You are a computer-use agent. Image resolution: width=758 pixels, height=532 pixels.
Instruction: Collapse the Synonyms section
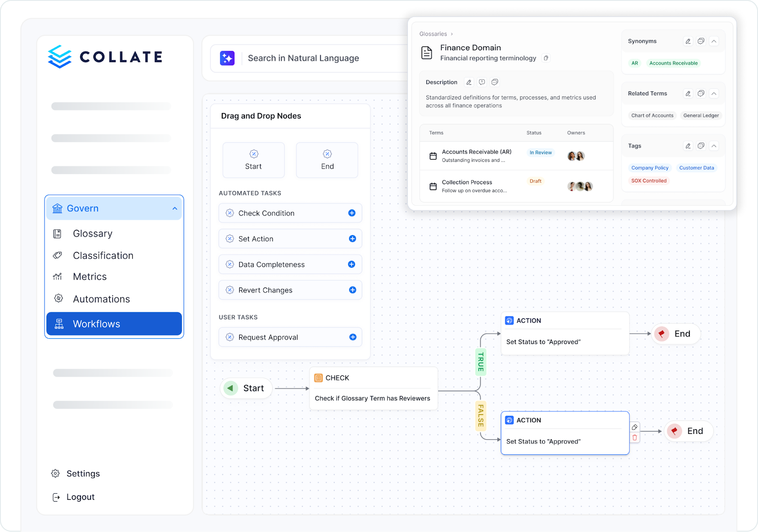click(714, 41)
